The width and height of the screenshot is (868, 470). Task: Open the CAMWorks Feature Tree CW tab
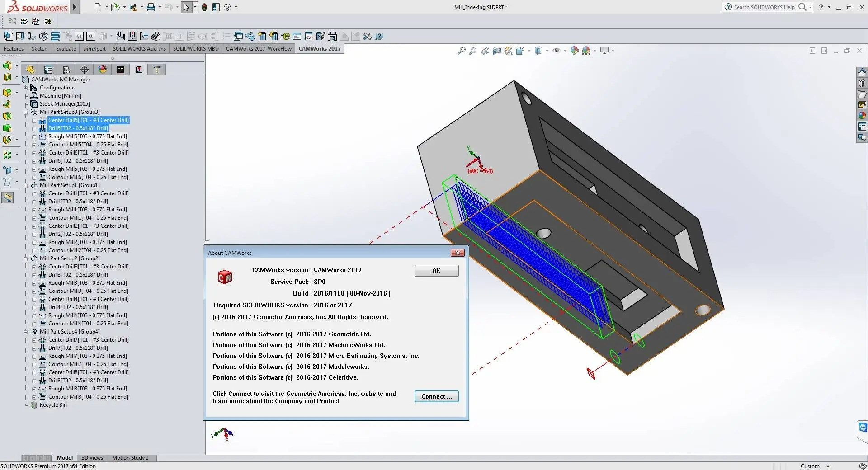[121, 69]
